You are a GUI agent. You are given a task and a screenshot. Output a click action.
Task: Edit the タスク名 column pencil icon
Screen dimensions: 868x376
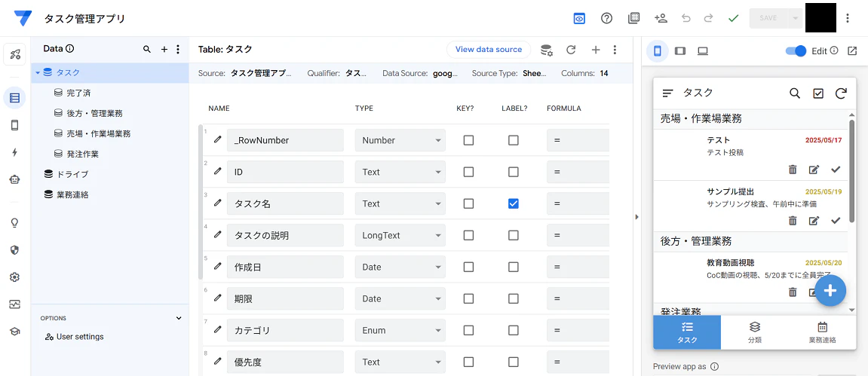coord(217,203)
